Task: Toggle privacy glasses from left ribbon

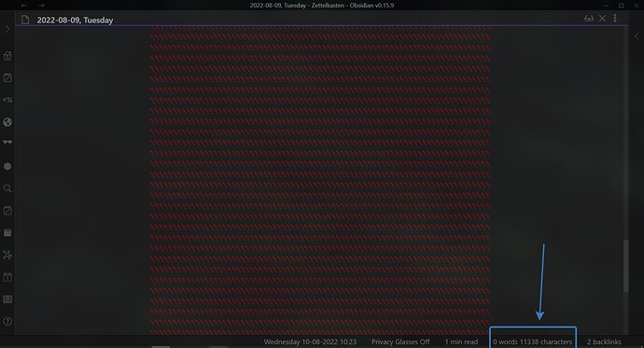Action: point(7,143)
